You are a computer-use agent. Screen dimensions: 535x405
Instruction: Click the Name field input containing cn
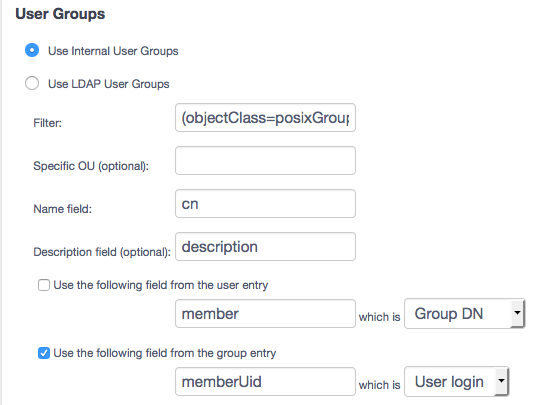point(265,204)
